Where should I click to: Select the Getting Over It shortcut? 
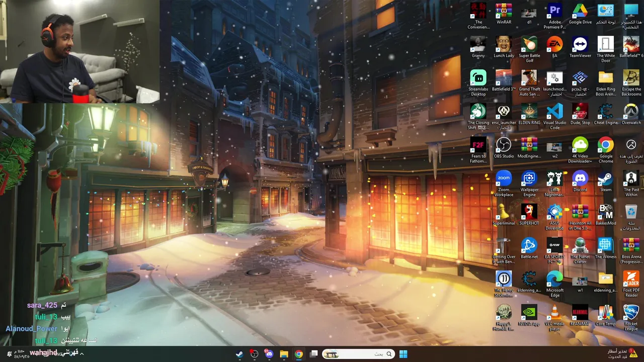coord(504,250)
